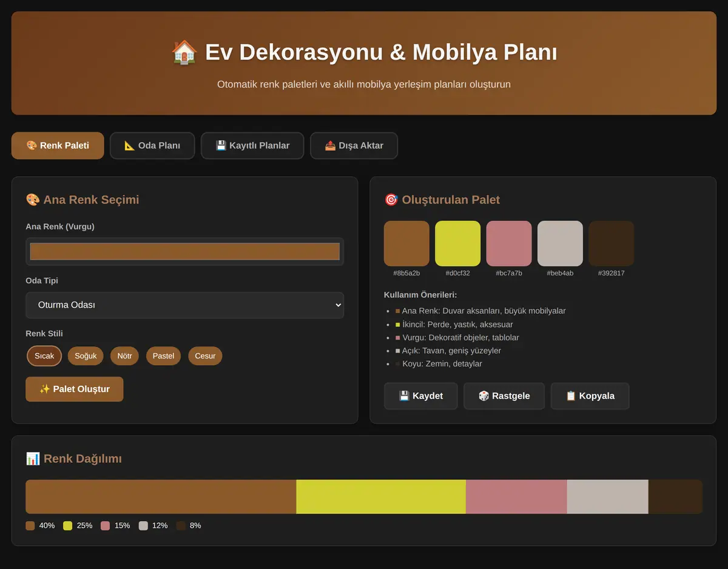
Task: Click the 12% light gray bar segment
Action: click(x=608, y=497)
